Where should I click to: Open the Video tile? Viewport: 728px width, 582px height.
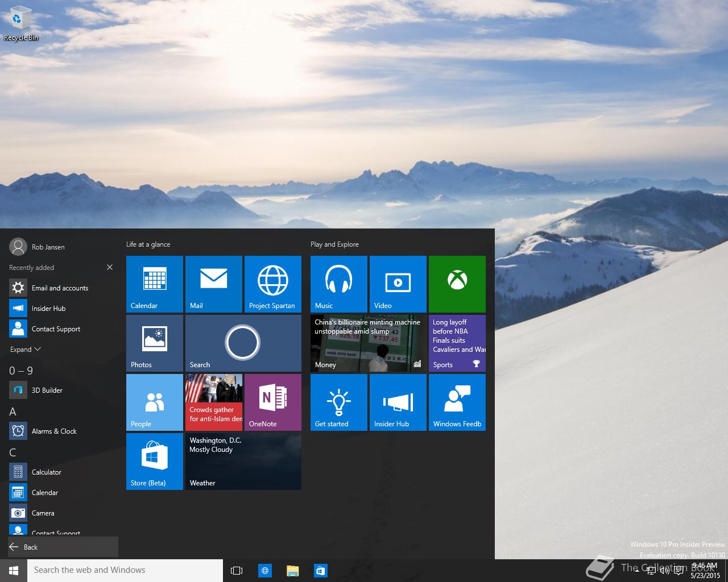pyautogui.click(x=398, y=284)
